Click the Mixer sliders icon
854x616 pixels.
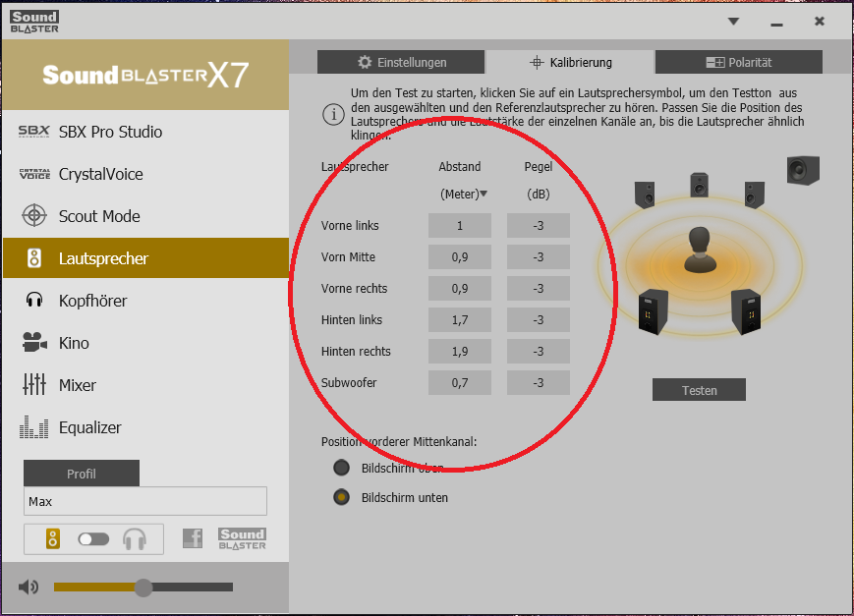(x=34, y=384)
